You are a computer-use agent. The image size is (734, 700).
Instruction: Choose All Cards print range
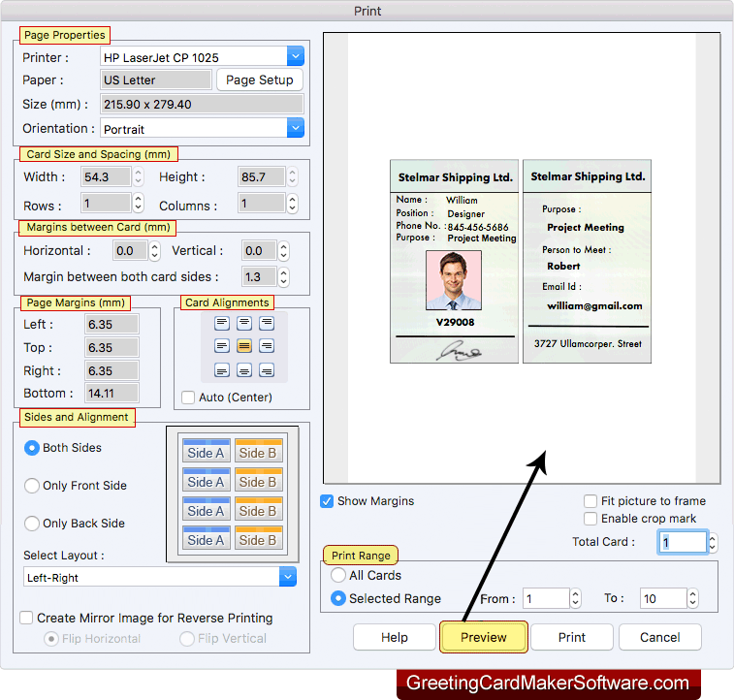coord(338,575)
